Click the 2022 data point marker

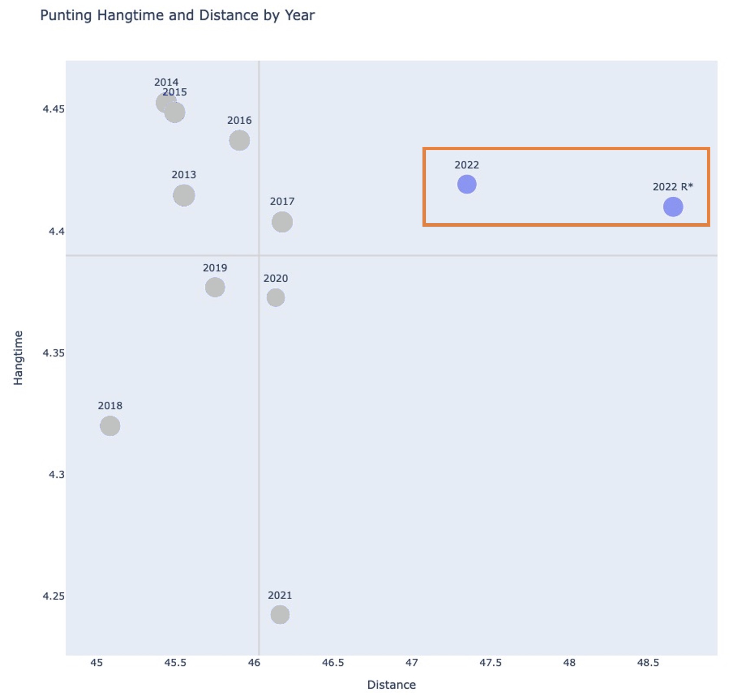466,184
